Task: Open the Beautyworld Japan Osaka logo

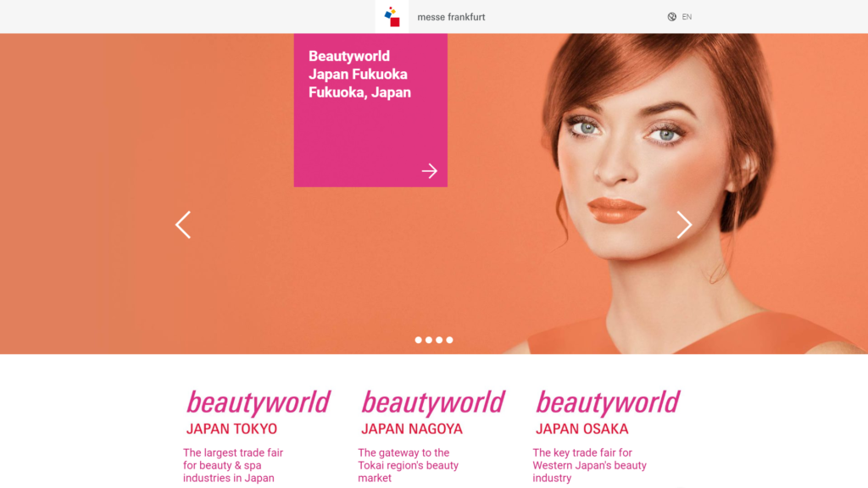Action: [x=608, y=413]
